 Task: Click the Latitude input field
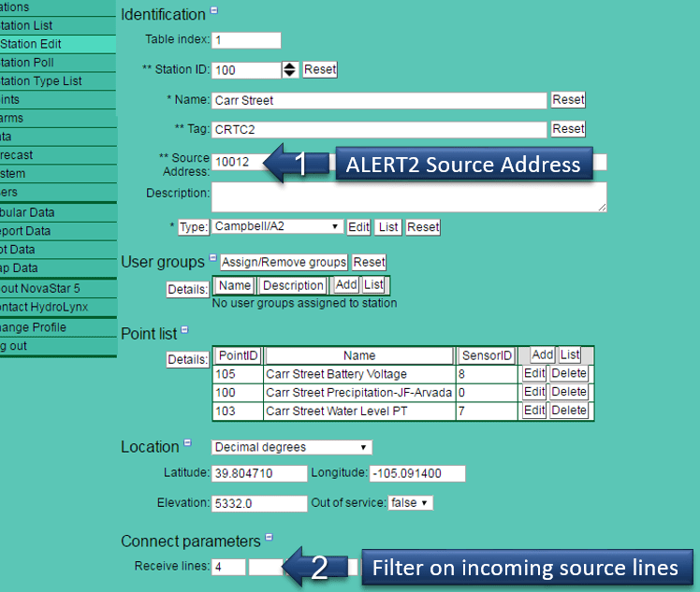(260, 473)
